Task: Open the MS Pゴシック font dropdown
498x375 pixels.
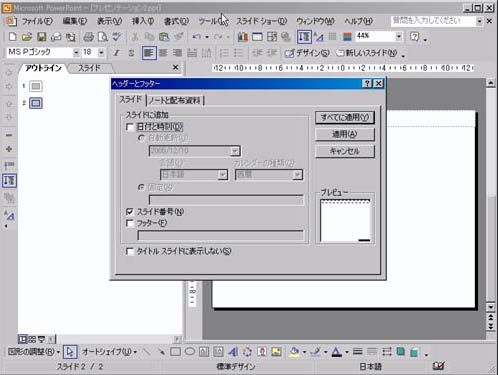Action: tap(76, 53)
